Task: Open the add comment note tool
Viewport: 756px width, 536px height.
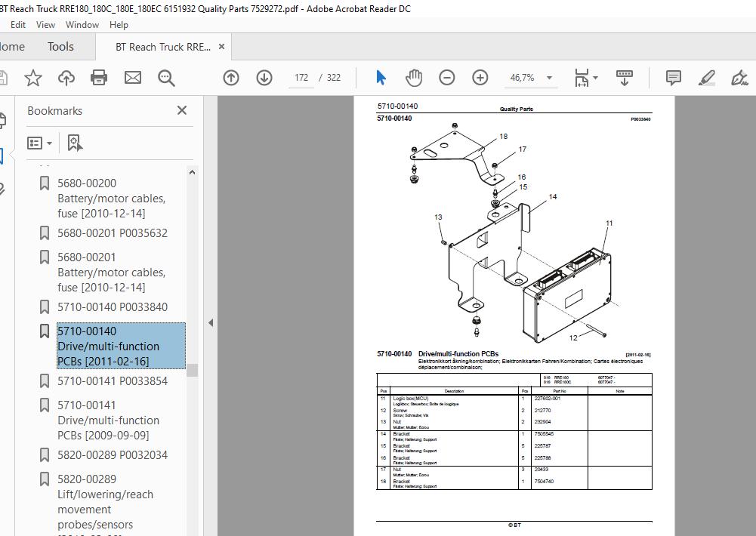Action: pos(673,78)
